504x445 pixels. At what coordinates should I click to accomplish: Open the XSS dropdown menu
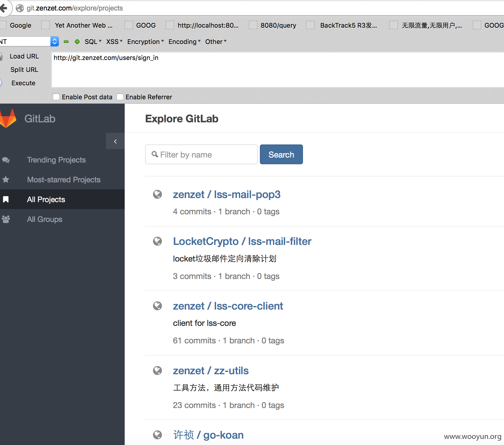[114, 42]
